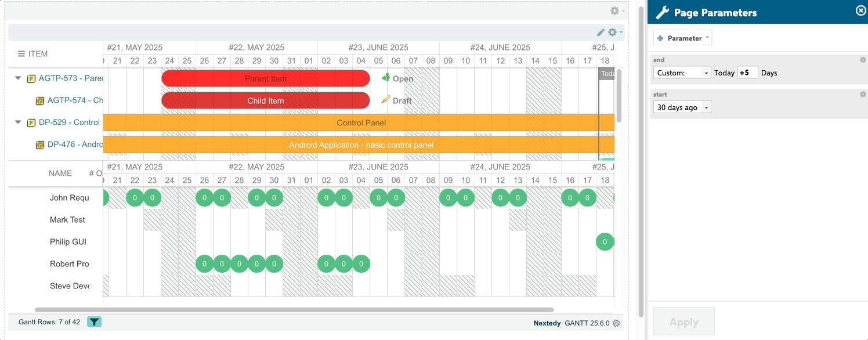Click Philip GUI load circle on day 18
This screenshot has height=340, width=868.
coord(605,242)
